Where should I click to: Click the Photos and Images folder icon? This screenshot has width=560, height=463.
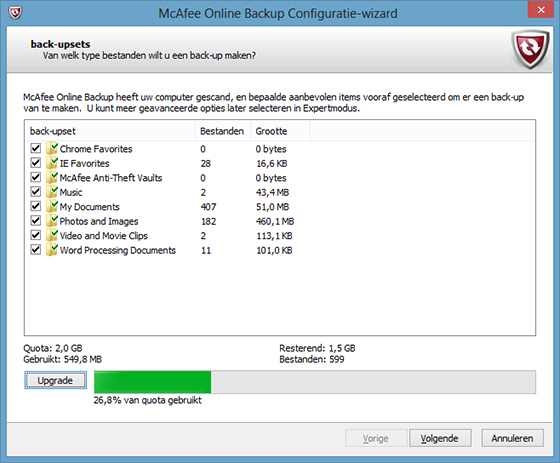52,221
